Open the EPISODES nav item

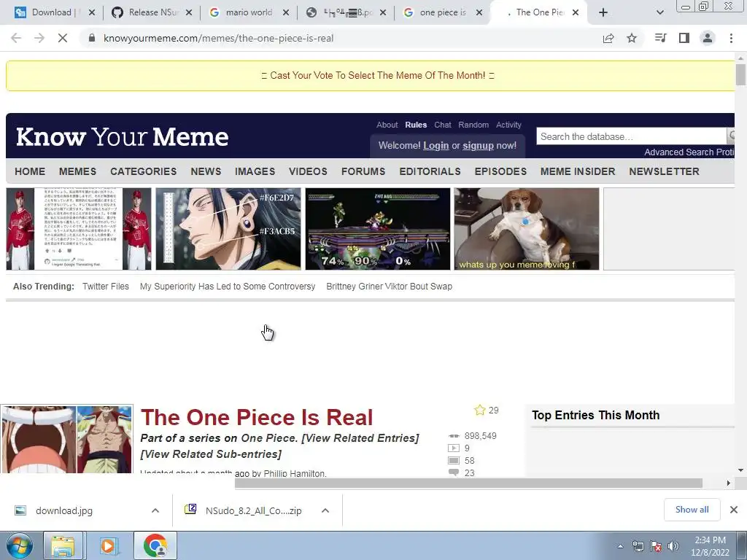click(500, 171)
